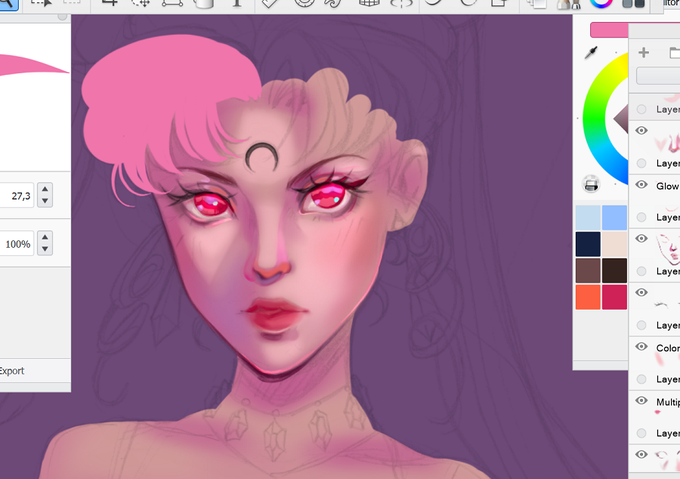This screenshot has width=680, height=479.
Task: Hide the layer with the face sketch thumbnail
Action: 641,238
